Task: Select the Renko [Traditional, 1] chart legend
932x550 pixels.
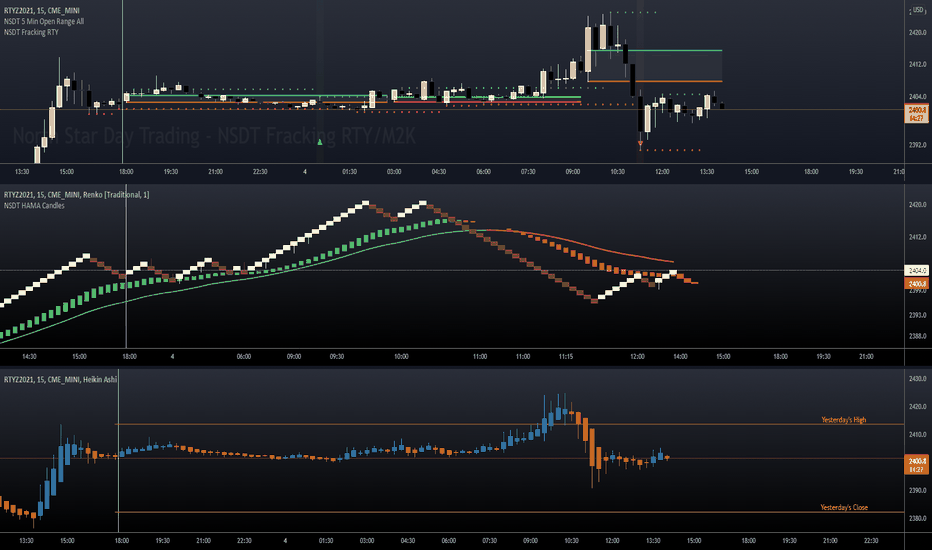Action: coord(77,195)
